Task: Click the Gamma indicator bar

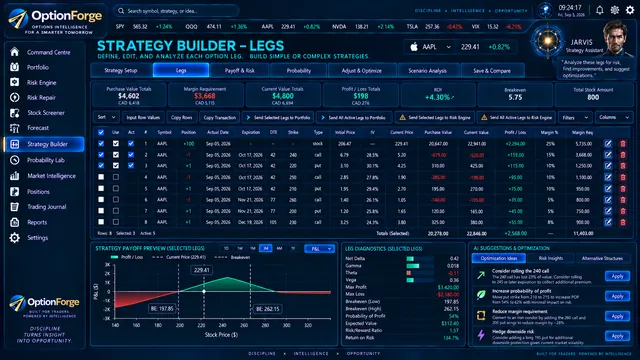Action: [x=420, y=266]
